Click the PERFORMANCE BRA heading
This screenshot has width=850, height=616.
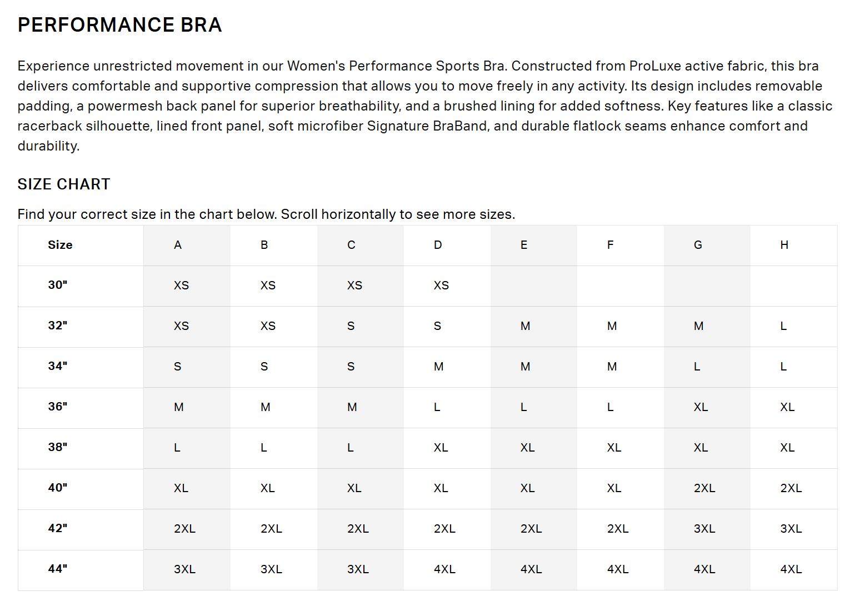(x=119, y=25)
